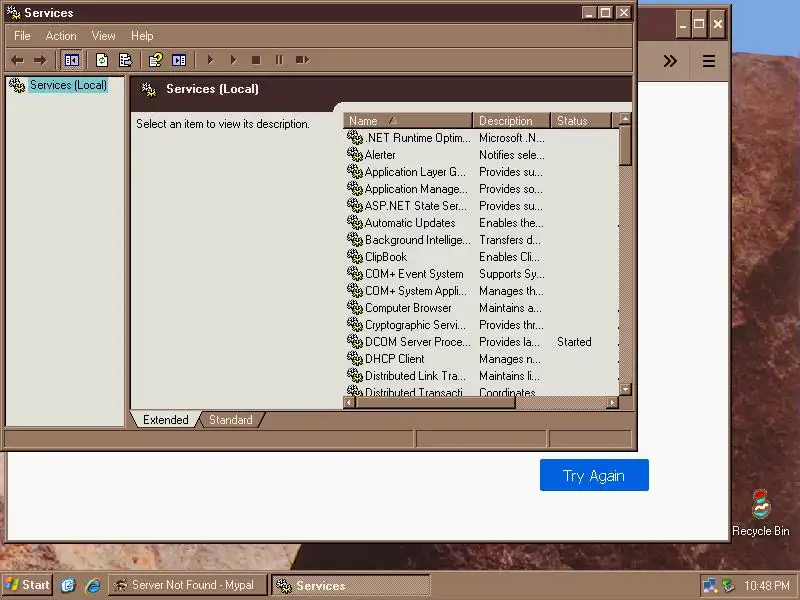Viewport: 800px width, 600px height.
Task: Click the horizontal scrollbar right arrow
Action: pos(612,403)
